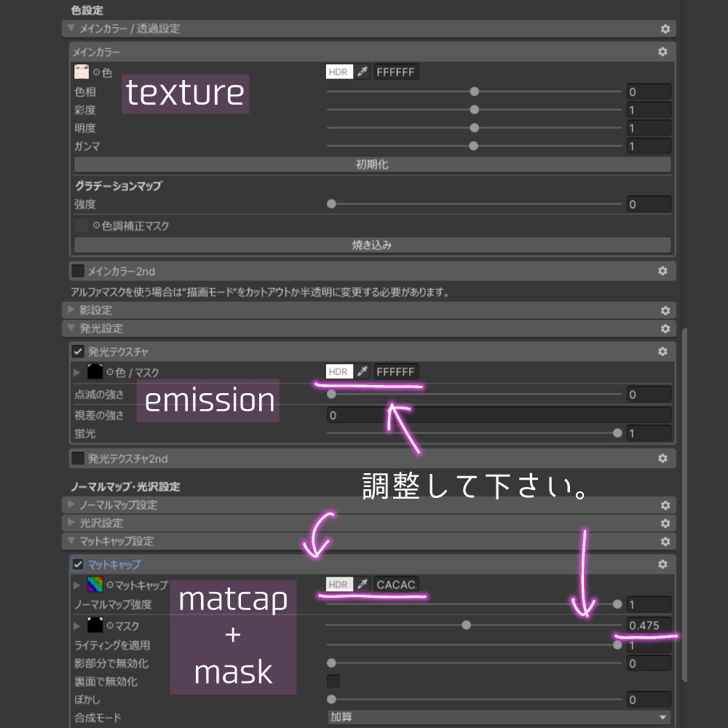Open the gear settings on マットキャップ設定 header
The width and height of the screenshot is (728, 728).
pyautogui.click(x=664, y=542)
